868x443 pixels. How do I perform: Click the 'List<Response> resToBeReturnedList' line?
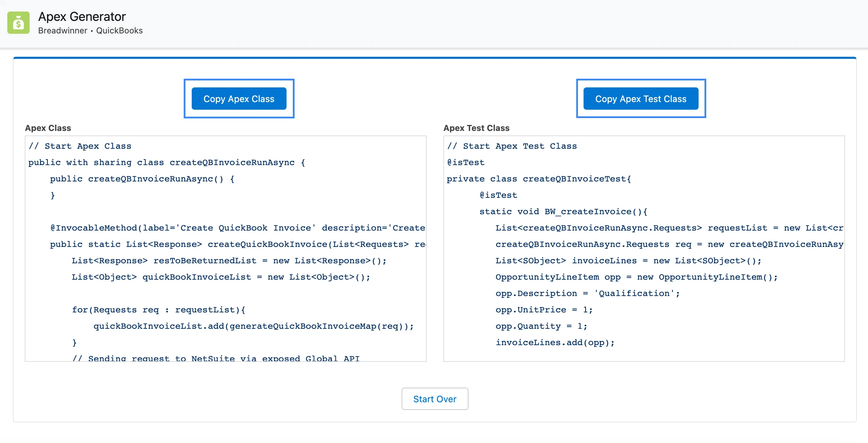[x=229, y=261]
